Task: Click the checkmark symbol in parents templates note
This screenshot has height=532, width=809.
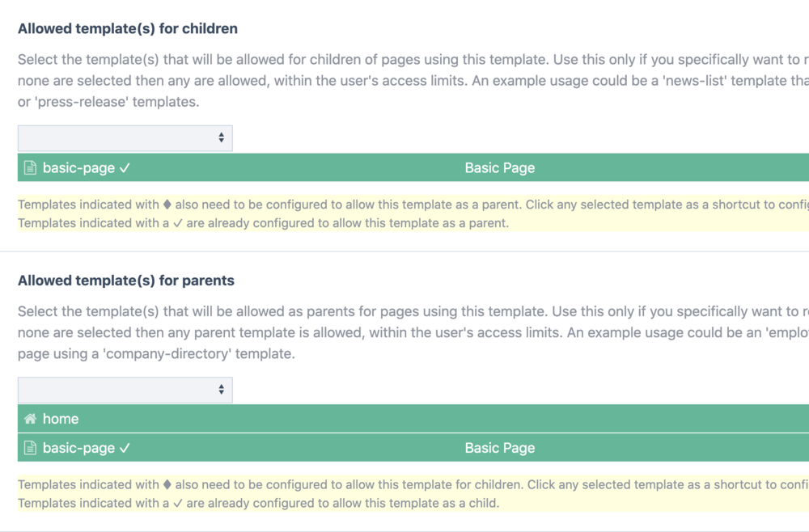Action: tap(178, 504)
